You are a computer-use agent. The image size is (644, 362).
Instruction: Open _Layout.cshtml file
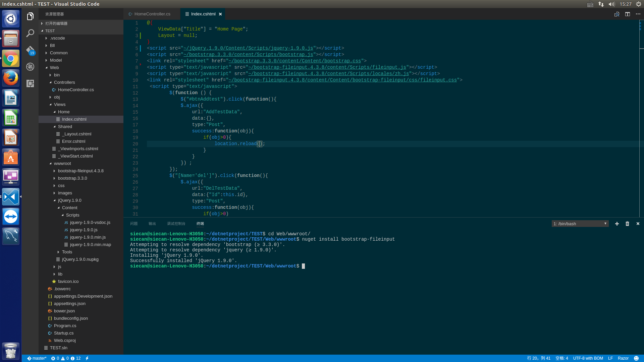click(81, 134)
